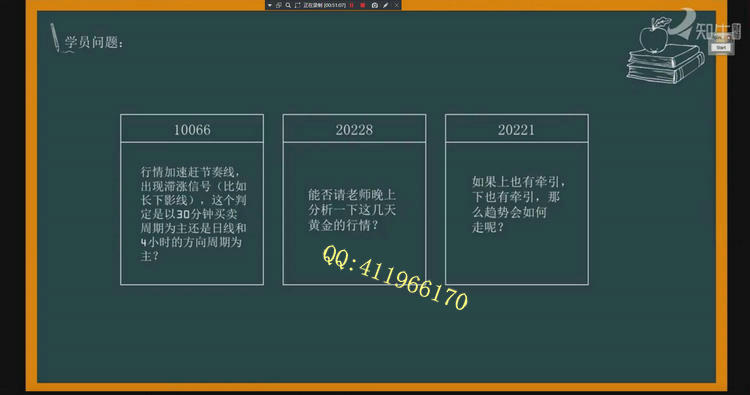Click the 20228 question card header
The width and height of the screenshot is (750, 395).
(354, 129)
